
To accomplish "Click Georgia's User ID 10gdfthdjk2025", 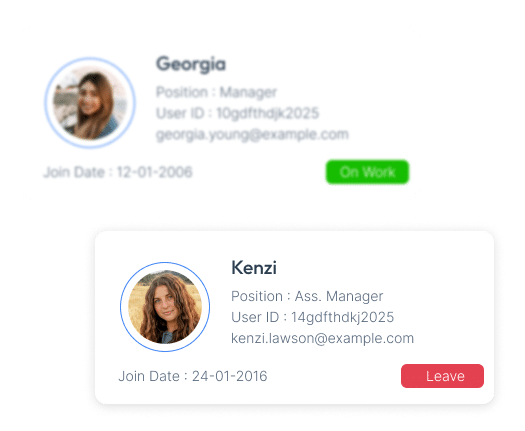I will tap(237, 113).
